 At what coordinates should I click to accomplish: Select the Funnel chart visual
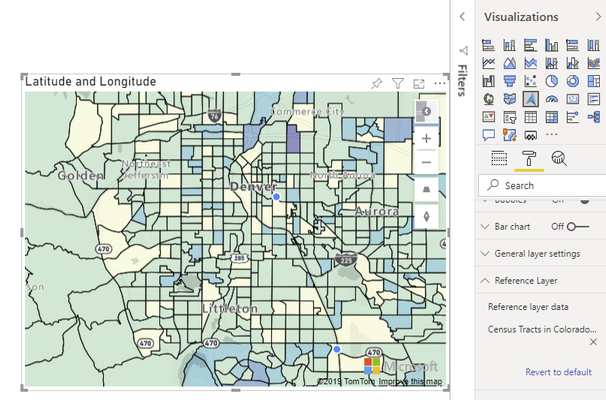coord(509,81)
